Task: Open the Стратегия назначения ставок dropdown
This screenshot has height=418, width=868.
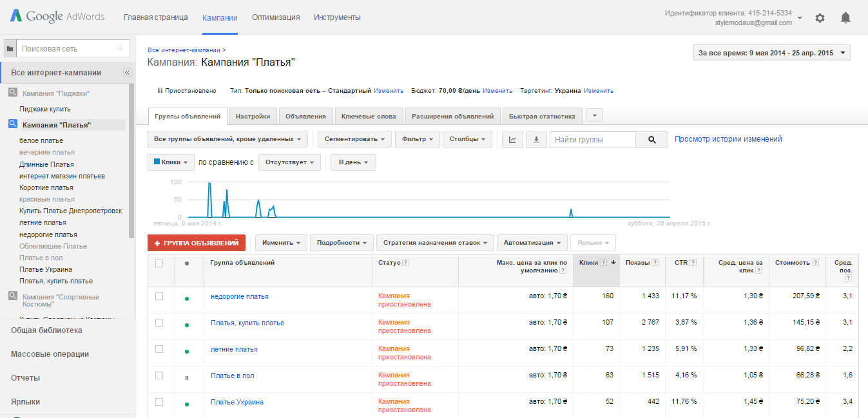Action: tap(435, 243)
